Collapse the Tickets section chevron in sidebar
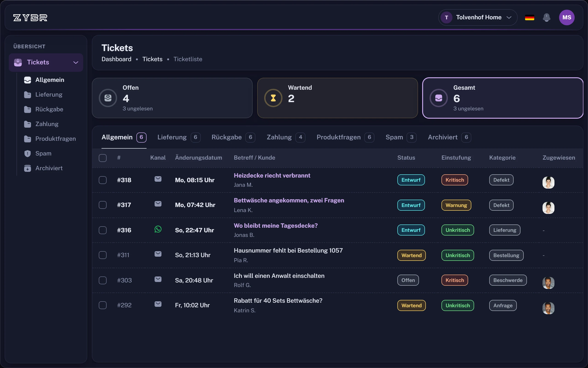 76,63
